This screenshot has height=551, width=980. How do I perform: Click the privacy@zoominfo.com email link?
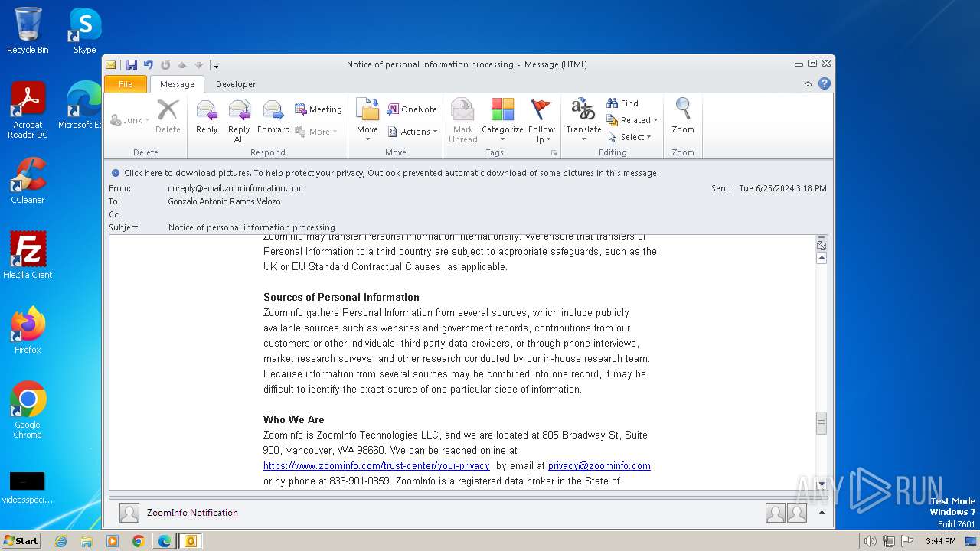[599, 465]
